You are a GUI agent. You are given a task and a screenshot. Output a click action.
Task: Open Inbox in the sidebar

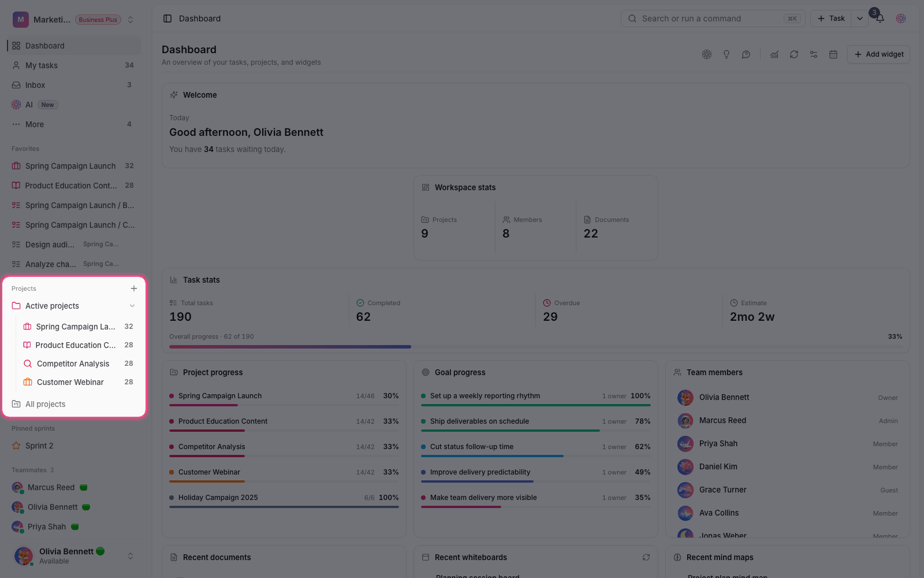tap(74, 85)
